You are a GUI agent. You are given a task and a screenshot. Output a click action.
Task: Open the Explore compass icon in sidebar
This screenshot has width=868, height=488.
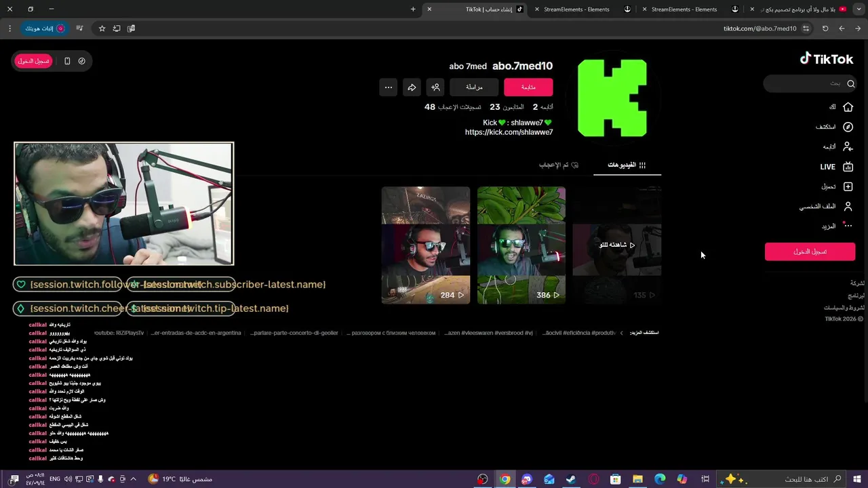click(848, 127)
